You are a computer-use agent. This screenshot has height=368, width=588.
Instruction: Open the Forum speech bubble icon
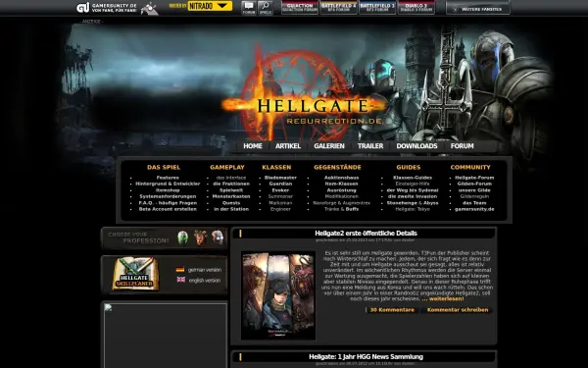pyautogui.click(x=248, y=8)
